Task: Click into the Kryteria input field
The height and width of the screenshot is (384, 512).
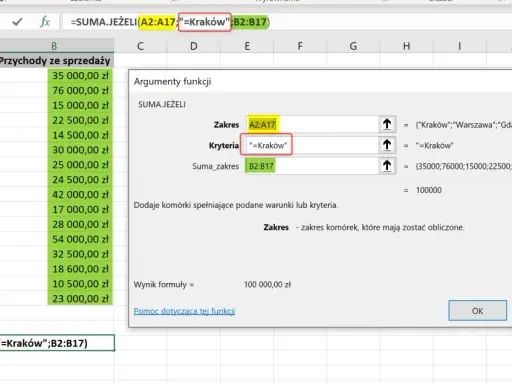Action: tap(312, 145)
